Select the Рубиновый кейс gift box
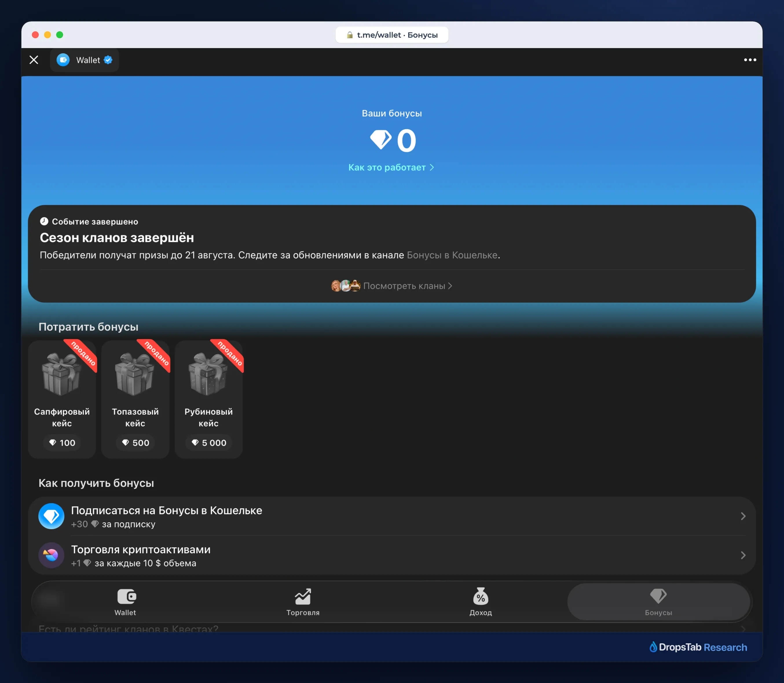Viewport: 784px width, 683px height. coord(208,374)
